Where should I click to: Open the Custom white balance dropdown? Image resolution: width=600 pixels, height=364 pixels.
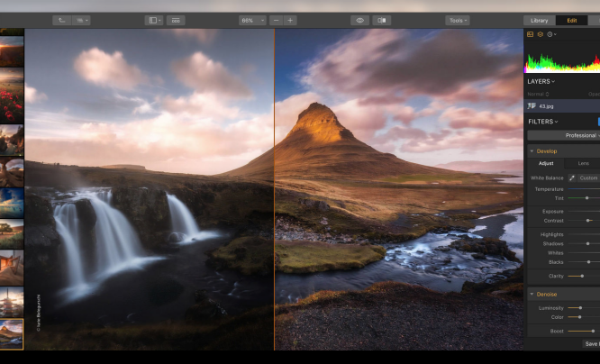[589, 178]
